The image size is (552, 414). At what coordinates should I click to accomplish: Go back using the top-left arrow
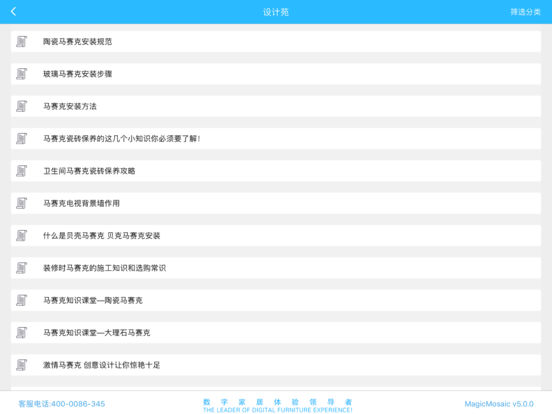pyautogui.click(x=13, y=12)
